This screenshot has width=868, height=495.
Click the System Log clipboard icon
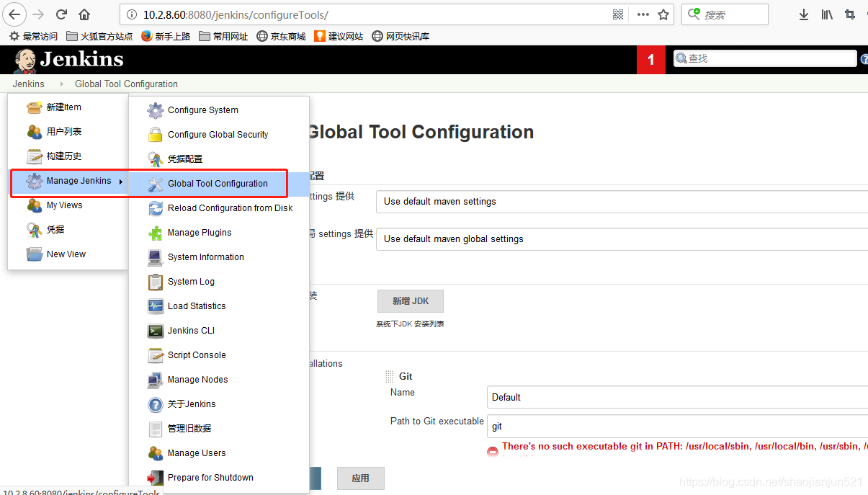[156, 282]
